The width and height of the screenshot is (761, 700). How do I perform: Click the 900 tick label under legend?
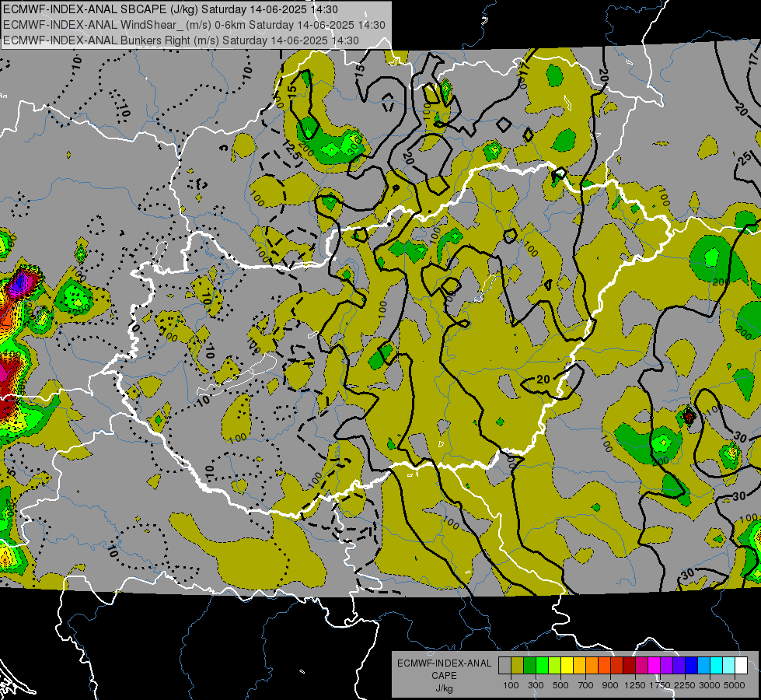(610, 685)
